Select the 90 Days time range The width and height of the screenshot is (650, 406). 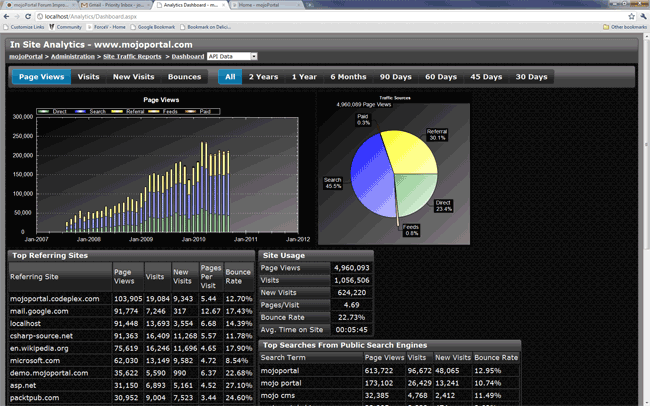coord(395,76)
